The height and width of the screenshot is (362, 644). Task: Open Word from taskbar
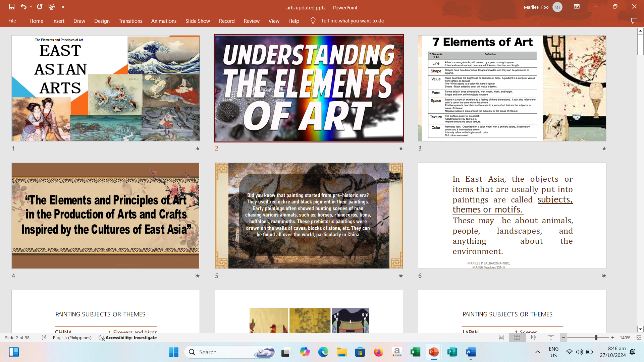coord(471,352)
